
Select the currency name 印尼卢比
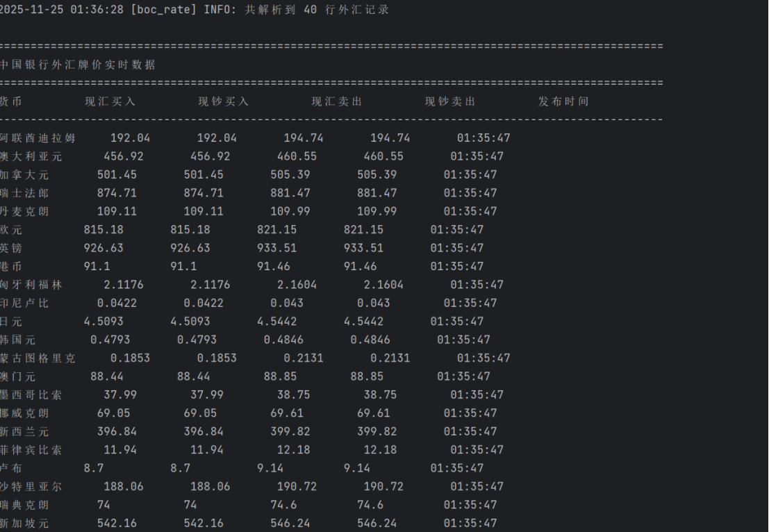tap(24, 303)
